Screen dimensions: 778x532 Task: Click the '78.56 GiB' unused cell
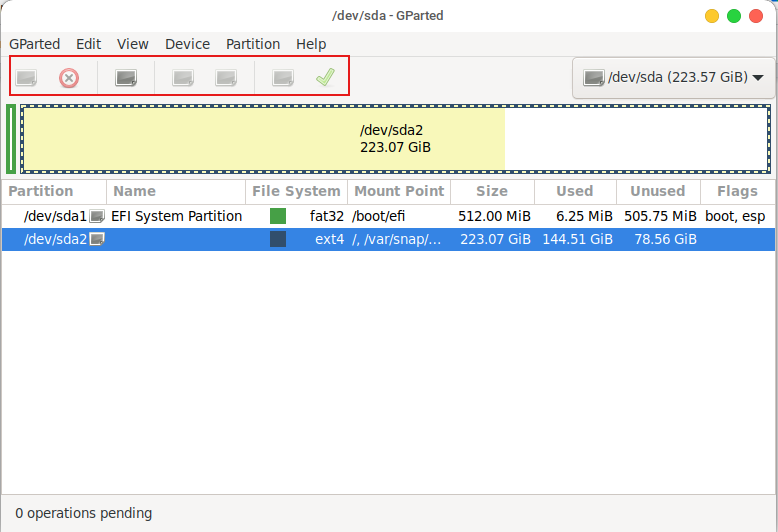click(665, 239)
